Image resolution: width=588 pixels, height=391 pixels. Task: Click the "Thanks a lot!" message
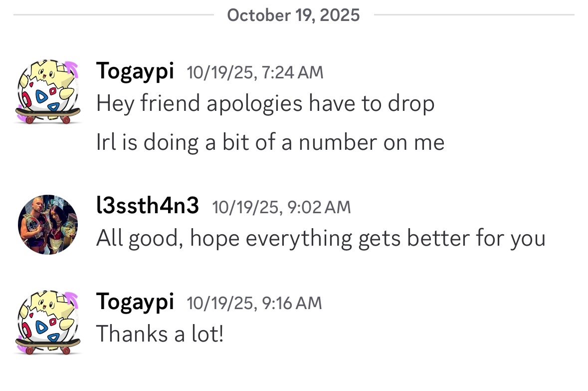pos(160,334)
